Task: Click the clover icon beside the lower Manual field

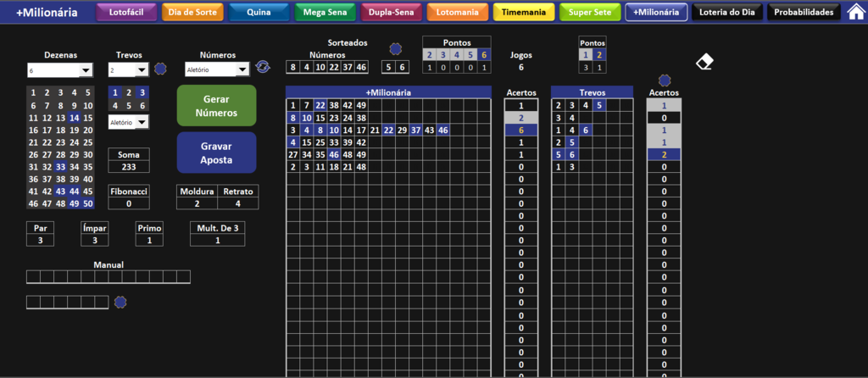Action: [x=120, y=303]
